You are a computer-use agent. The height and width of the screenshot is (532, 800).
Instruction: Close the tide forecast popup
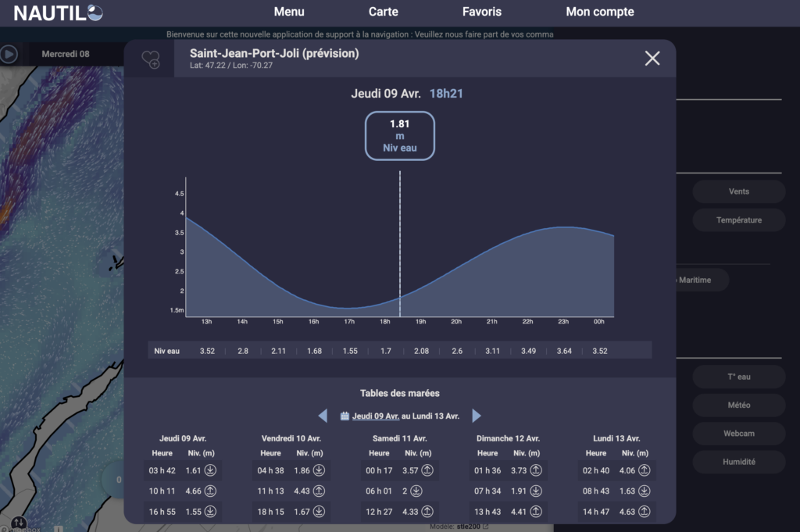point(652,58)
